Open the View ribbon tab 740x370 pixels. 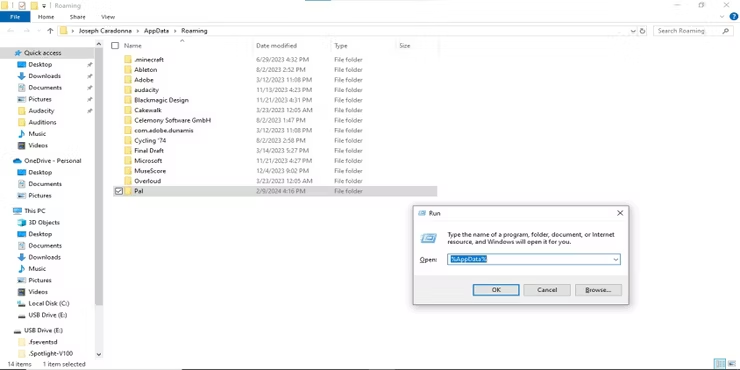point(108,17)
